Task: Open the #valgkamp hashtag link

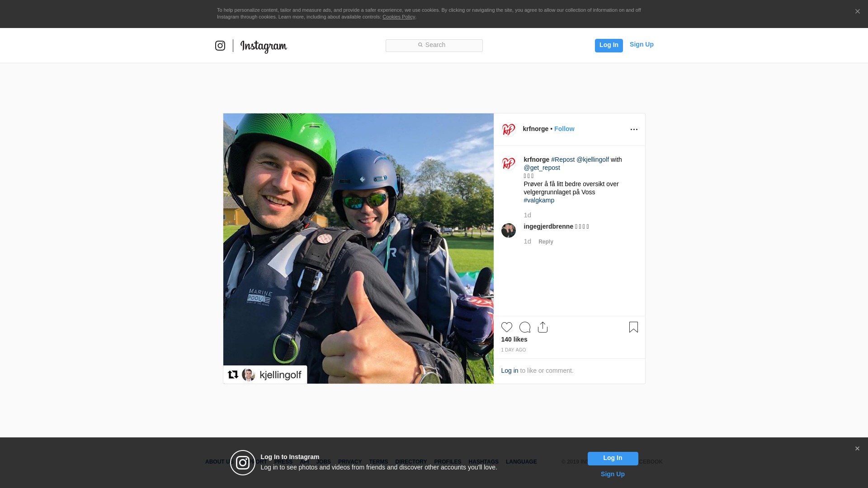Action: [539, 200]
